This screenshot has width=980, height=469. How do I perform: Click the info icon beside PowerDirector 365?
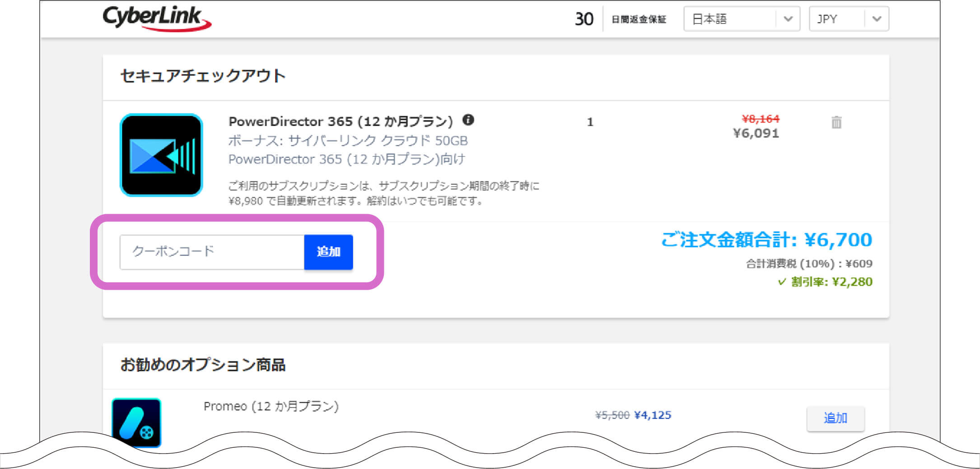468,120
